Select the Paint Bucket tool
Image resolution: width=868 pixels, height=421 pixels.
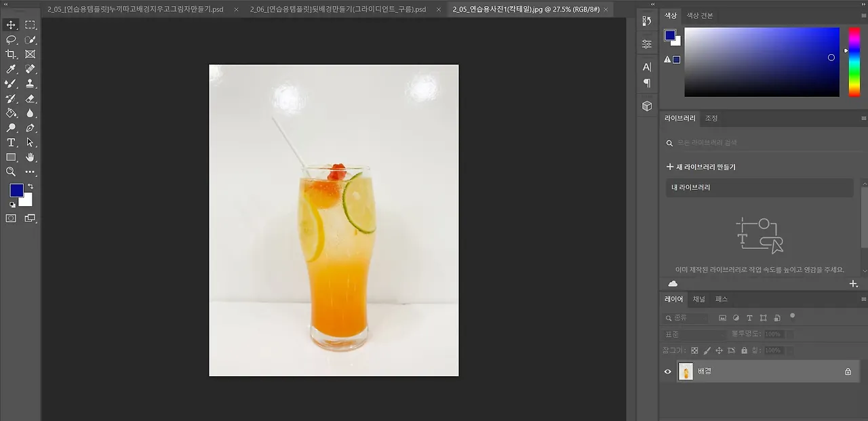[11, 113]
